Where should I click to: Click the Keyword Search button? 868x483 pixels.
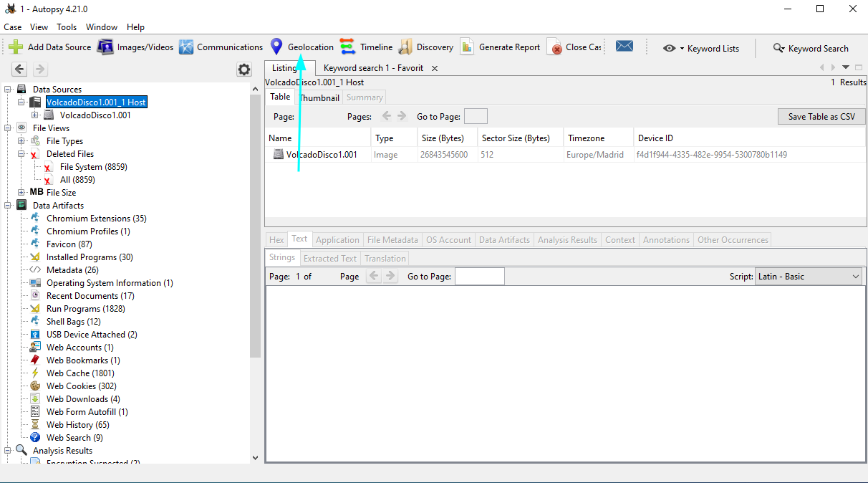tap(811, 48)
